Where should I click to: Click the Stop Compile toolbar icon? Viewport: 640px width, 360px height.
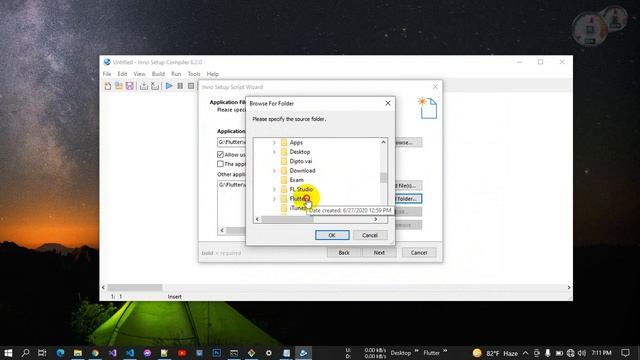[x=155, y=86]
